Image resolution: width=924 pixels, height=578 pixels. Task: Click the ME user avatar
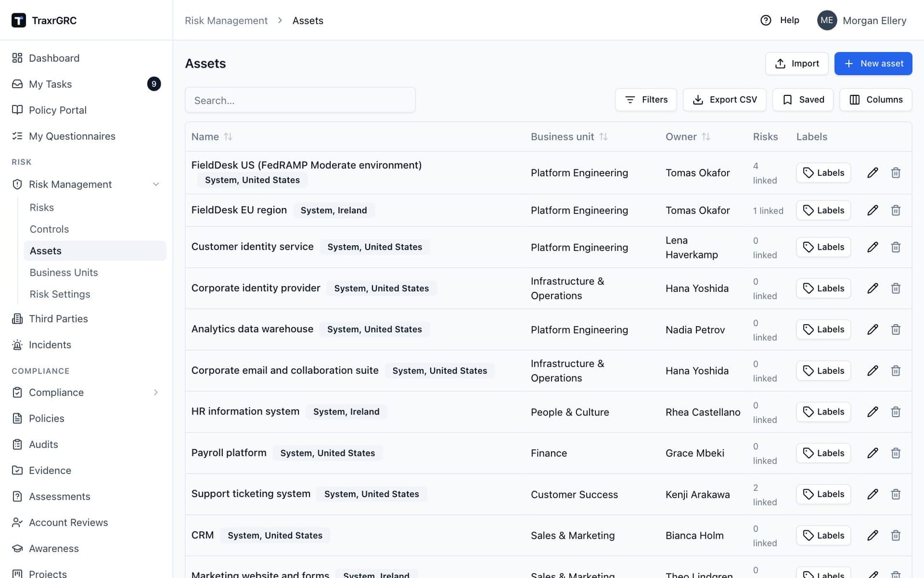827,20
